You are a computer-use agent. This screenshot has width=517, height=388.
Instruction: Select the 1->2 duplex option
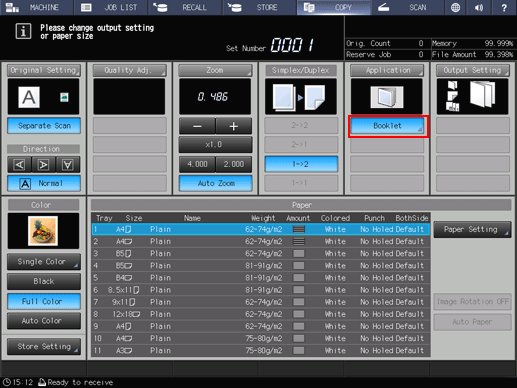[x=301, y=164]
